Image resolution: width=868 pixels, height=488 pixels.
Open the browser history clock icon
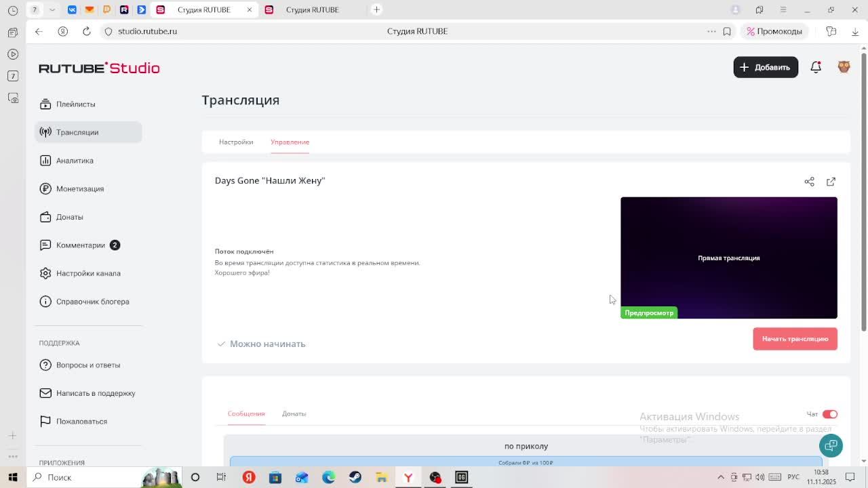(13, 10)
